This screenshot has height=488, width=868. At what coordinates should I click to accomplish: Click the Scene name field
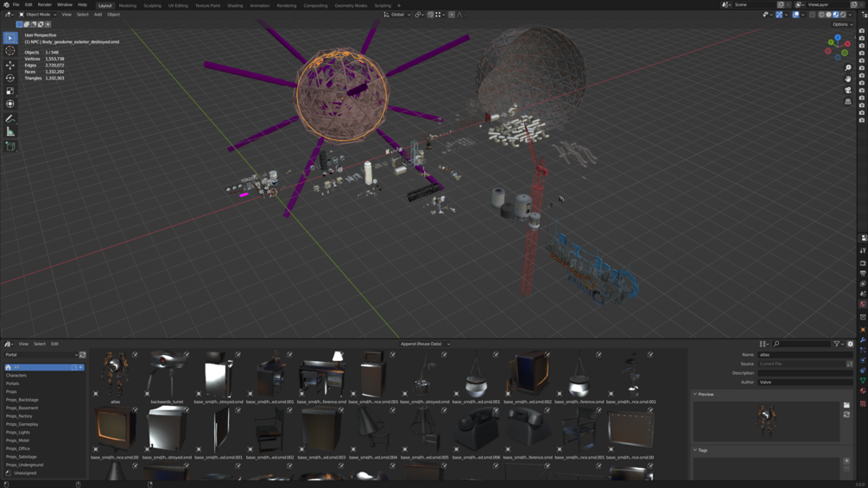tap(754, 4)
